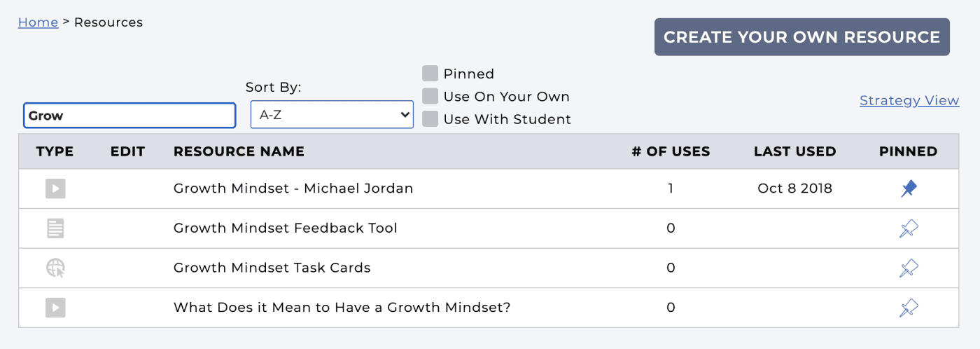The height and width of the screenshot is (349, 980).
Task: Check the Use On Your Own filter
Action: tap(430, 97)
